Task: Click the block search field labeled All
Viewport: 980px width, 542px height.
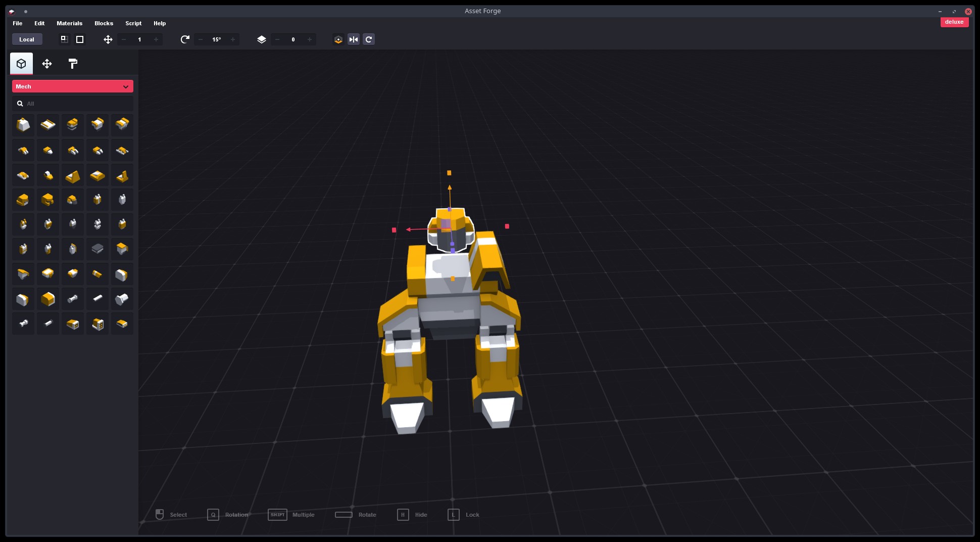Action: 73,104
